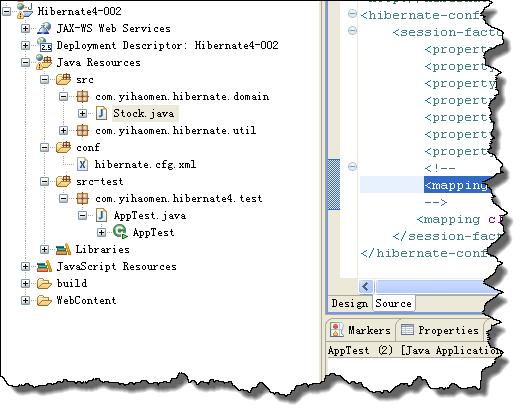Click the Deployment Descriptor icon
The width and height of the screenshot is (528, 418).
[44, 45]
